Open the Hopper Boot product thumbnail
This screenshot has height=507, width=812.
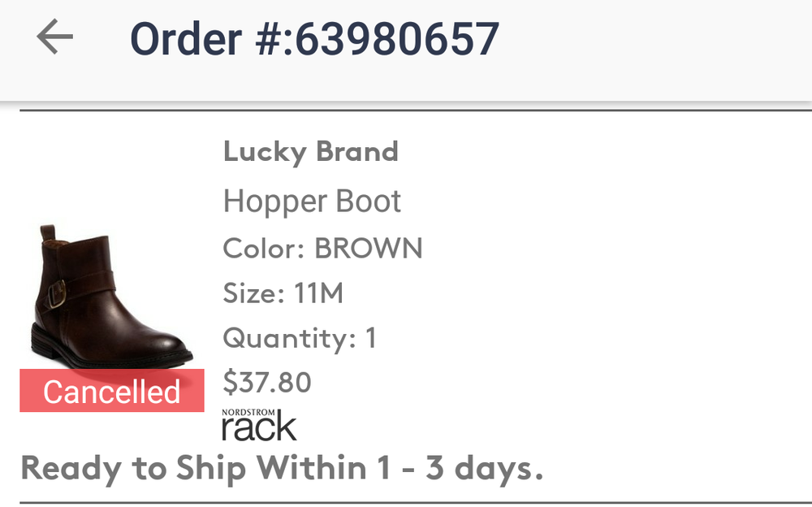[x=110, y=297]
